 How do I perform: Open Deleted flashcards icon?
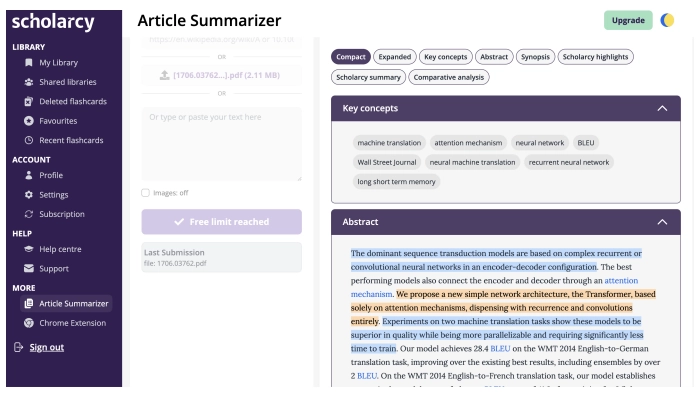point(29,101)
